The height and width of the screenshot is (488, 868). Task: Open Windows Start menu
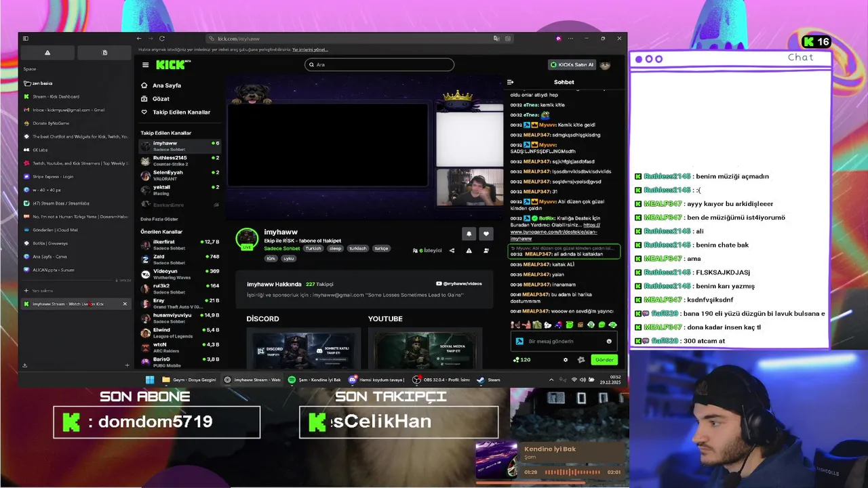tap(150, 380)
